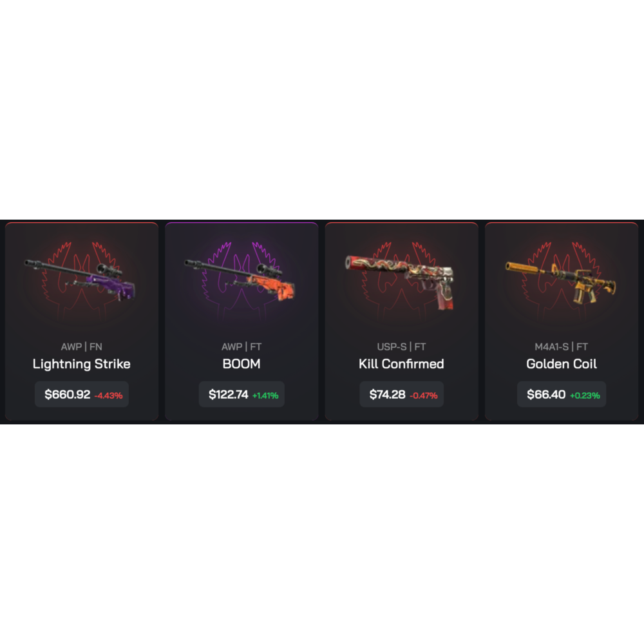This screenshot has height=644, width=644.
Task: Select the AWP | FT label
Action: (x=241, y=346)
